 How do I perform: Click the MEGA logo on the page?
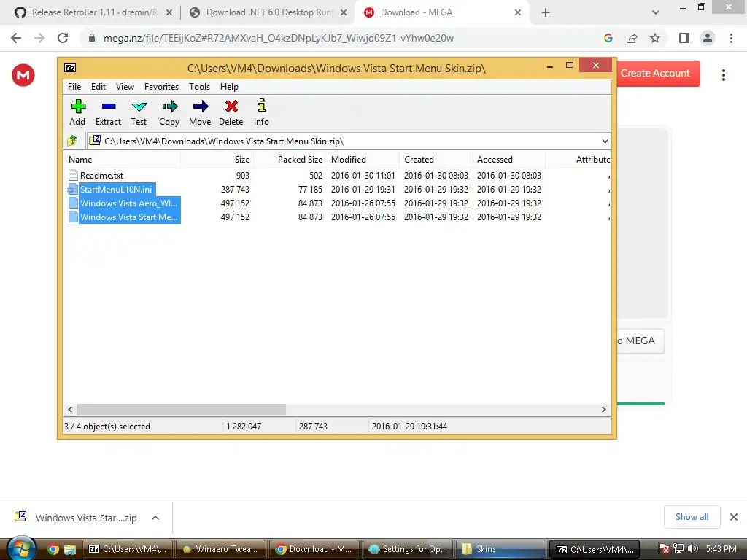pyautogui.click(x=23, y=75)
